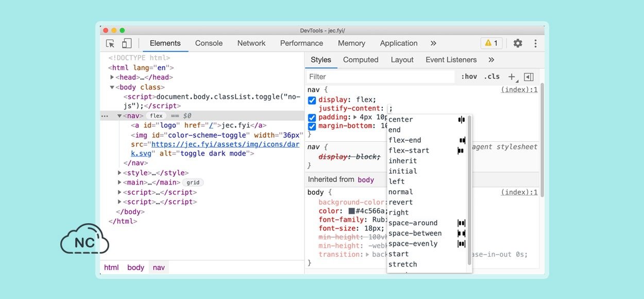Toggle the :hov element state button
The image size is (644, 299).
pyautogui.click(x=469, y=77)
